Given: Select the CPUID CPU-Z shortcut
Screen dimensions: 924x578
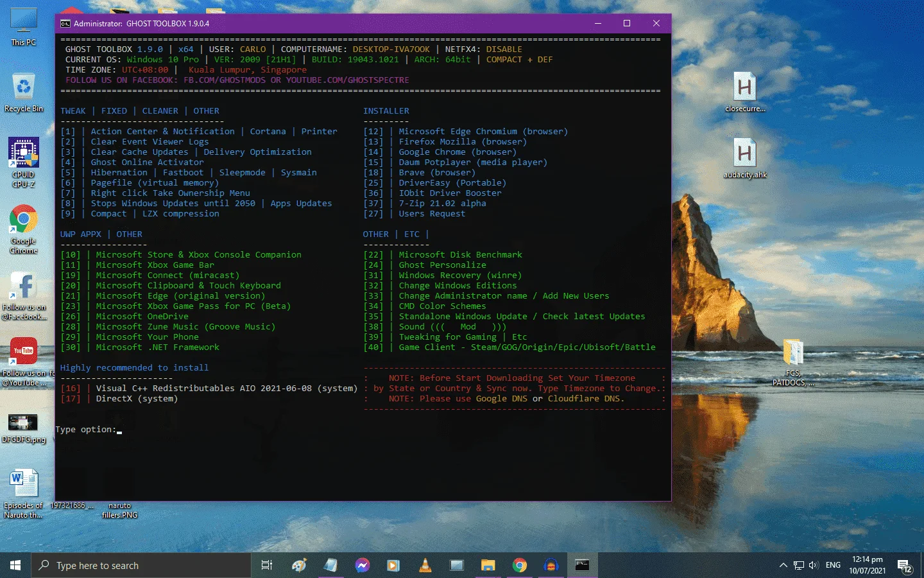Looking at the screenshot, I should click(x=24, y=162).
